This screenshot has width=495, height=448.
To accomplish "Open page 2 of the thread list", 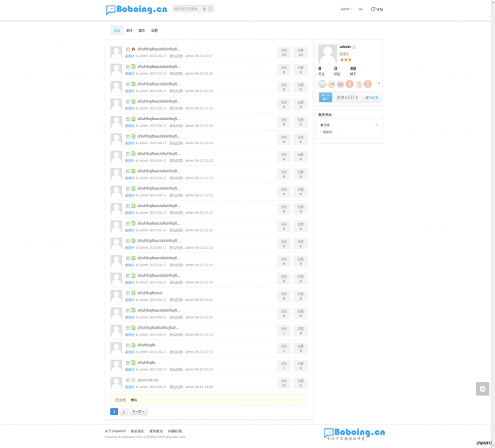I will [x=123, y=411].
